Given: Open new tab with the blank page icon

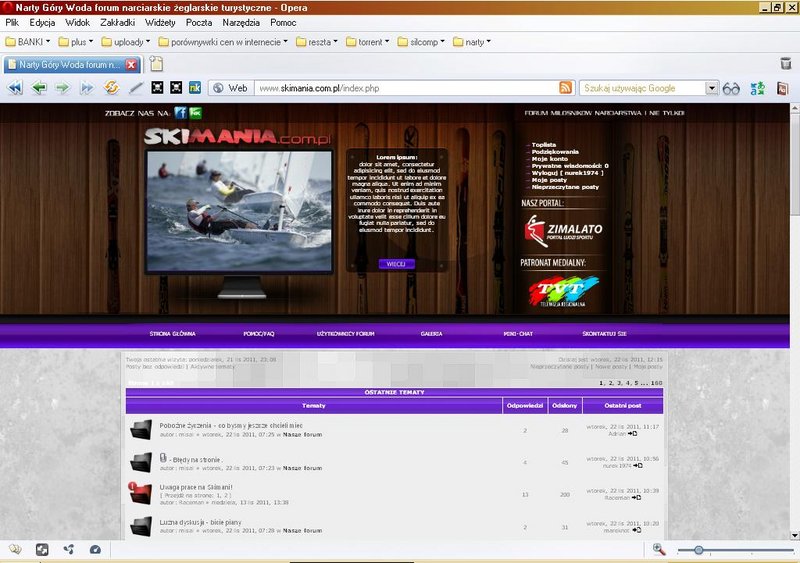Looking at the screenshot, I should pos(157,64).
